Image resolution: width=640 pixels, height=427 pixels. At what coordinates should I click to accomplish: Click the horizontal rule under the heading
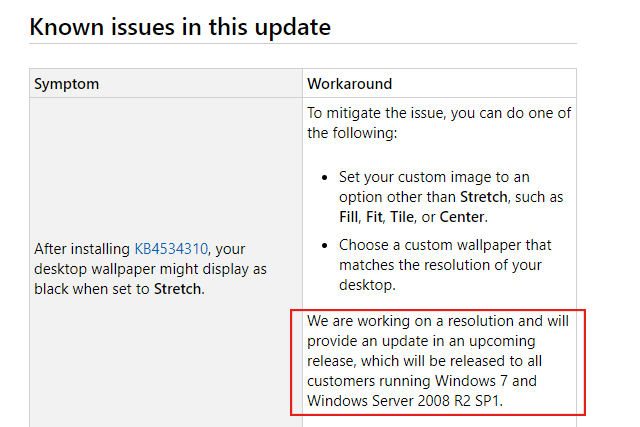302,44
